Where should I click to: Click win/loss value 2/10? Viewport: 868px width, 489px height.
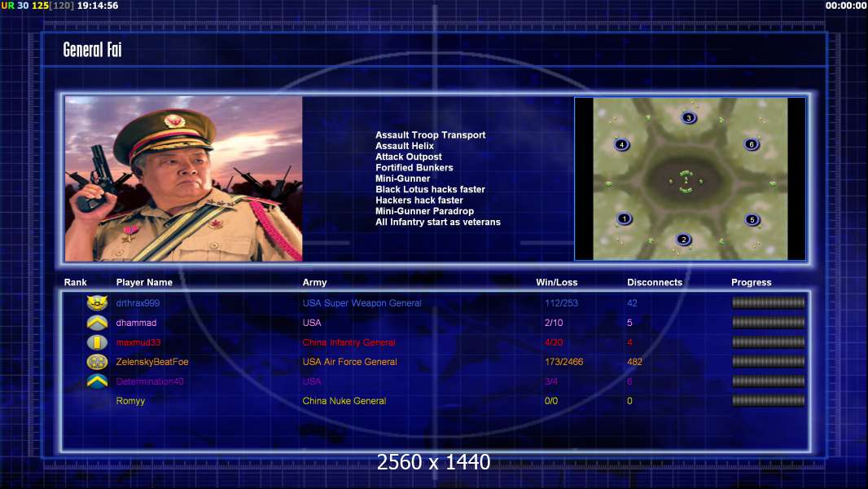click(554, 322)
